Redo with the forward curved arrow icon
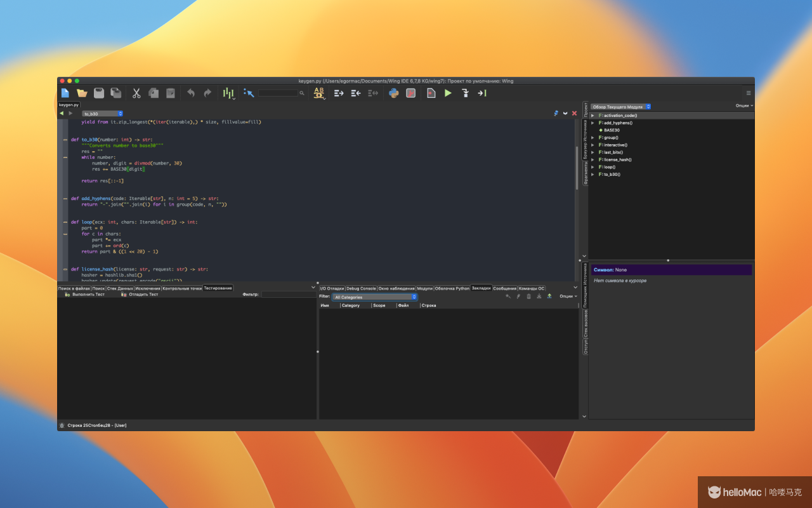Image resolution: width=812 pixels, height=508 pixels. tap(207, 93)
